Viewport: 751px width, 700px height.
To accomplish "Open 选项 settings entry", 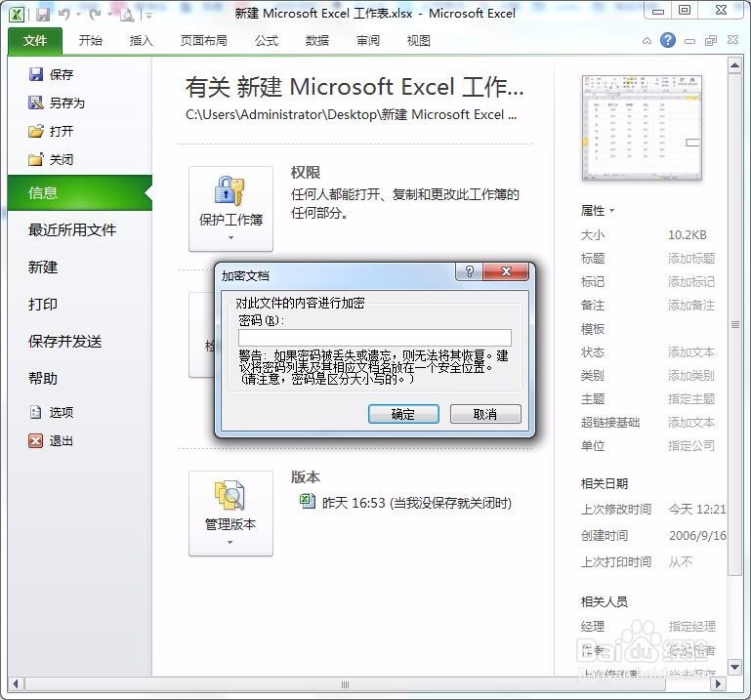I will (51, 412).
